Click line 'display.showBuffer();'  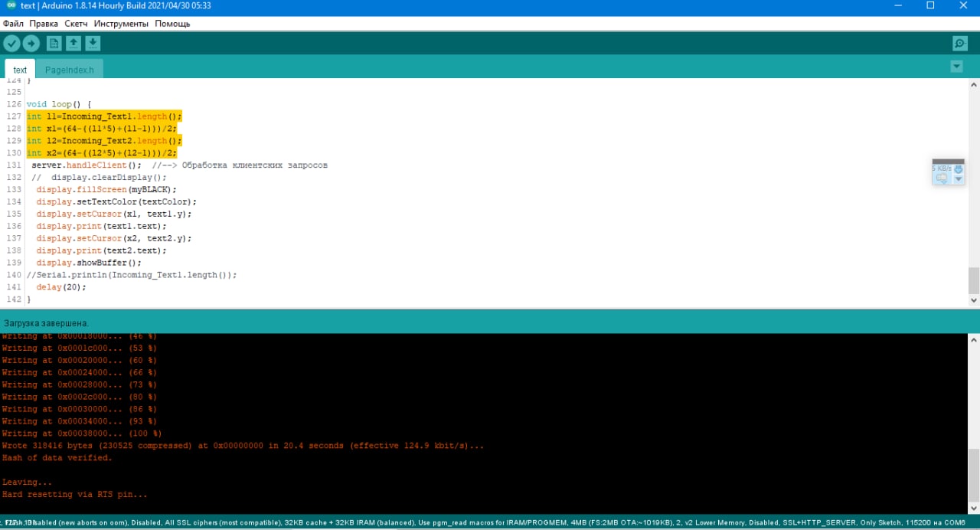click(89, 263)
